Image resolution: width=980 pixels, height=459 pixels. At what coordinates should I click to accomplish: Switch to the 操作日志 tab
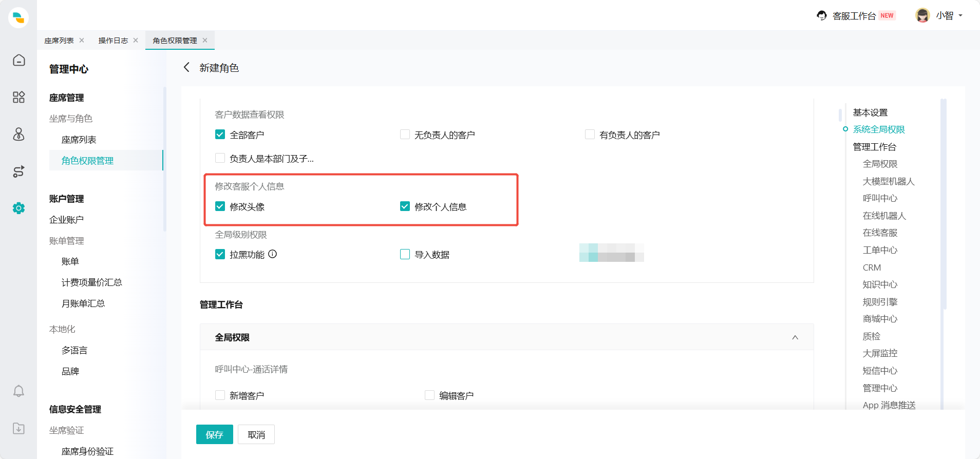point(113,41)
